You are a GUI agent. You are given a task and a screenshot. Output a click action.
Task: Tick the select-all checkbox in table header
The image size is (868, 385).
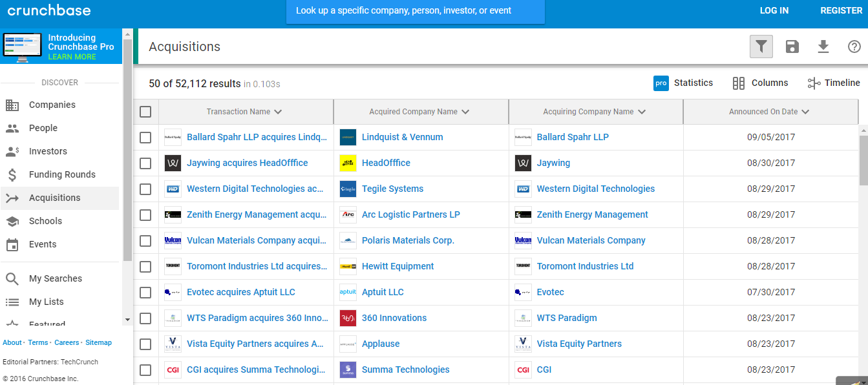click(x=145, y=112)
